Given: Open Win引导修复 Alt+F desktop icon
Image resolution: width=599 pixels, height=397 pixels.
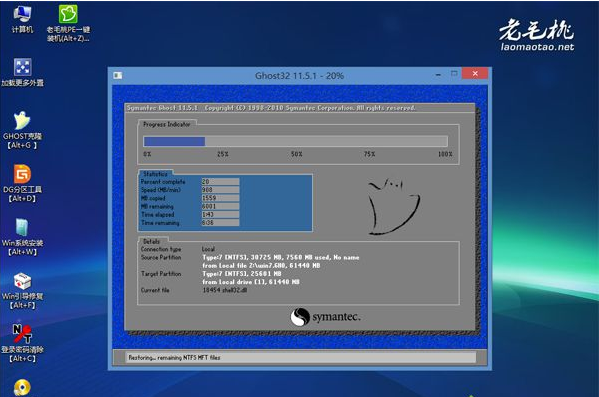Looking at the screenshot, I should click(x=22, y=290).
